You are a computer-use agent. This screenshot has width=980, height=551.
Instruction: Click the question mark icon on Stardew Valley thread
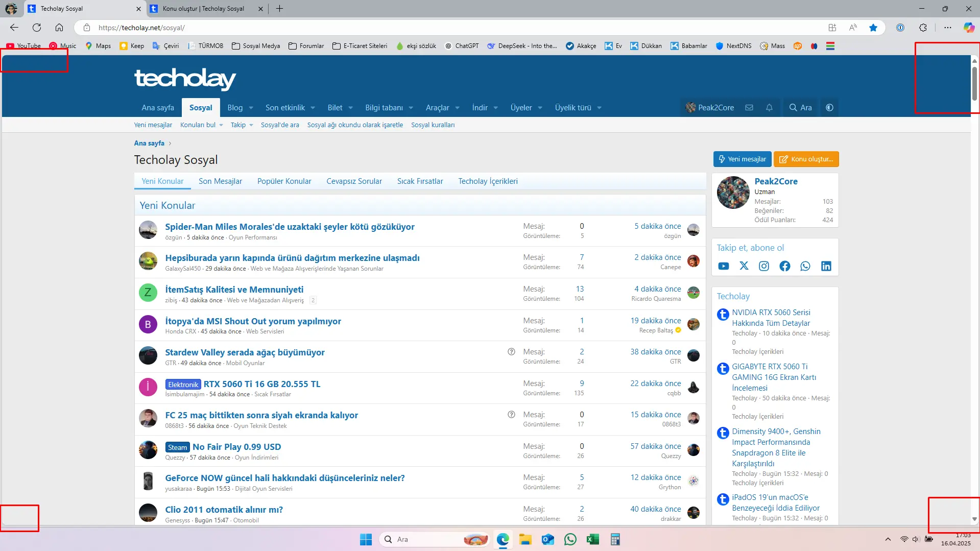tap(511, 352)
